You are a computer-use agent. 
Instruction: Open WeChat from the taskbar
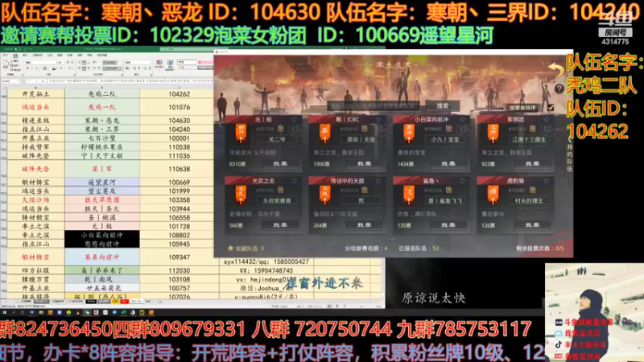tap(87, 312)
